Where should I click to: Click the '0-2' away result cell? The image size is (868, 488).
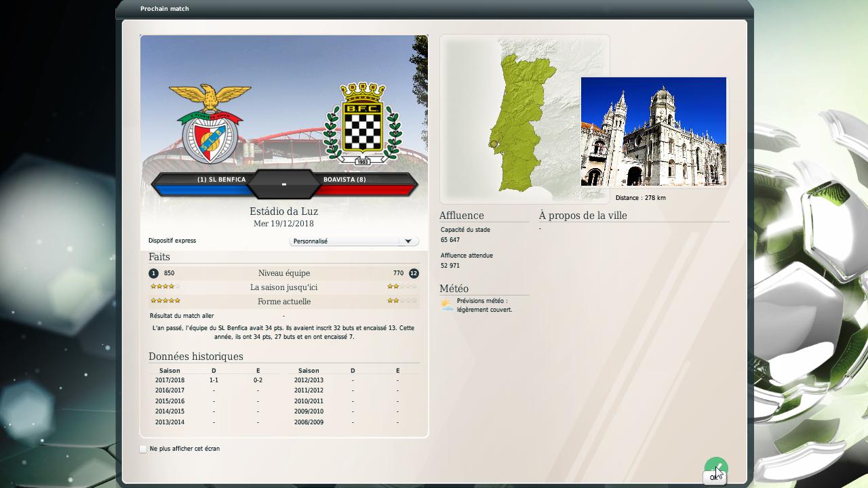[258, 380]
